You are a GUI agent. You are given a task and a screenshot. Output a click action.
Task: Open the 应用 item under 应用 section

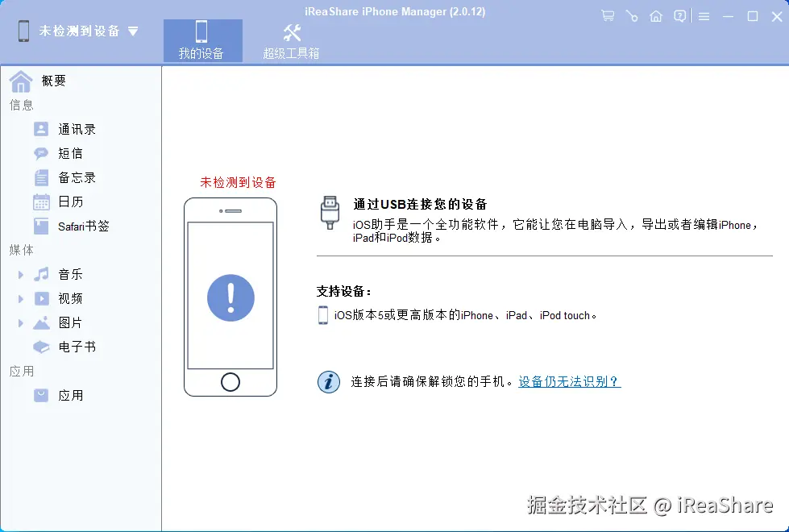pyautogui.click(x=70, y=396)
